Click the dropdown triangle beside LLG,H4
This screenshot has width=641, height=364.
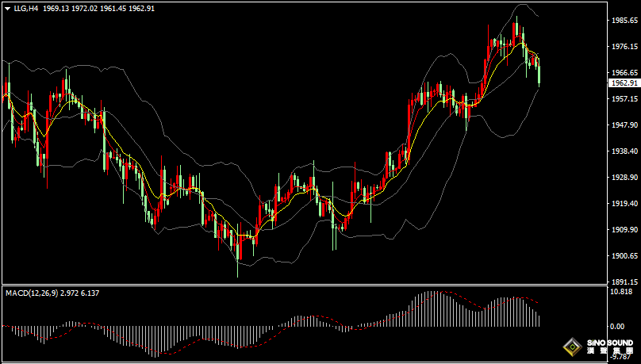point(7,9)
